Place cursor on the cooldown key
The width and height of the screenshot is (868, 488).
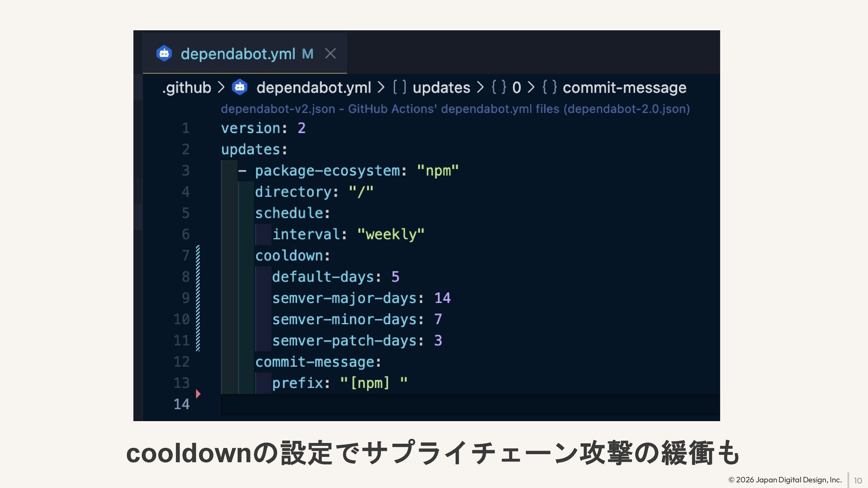(x=289, y=256)
